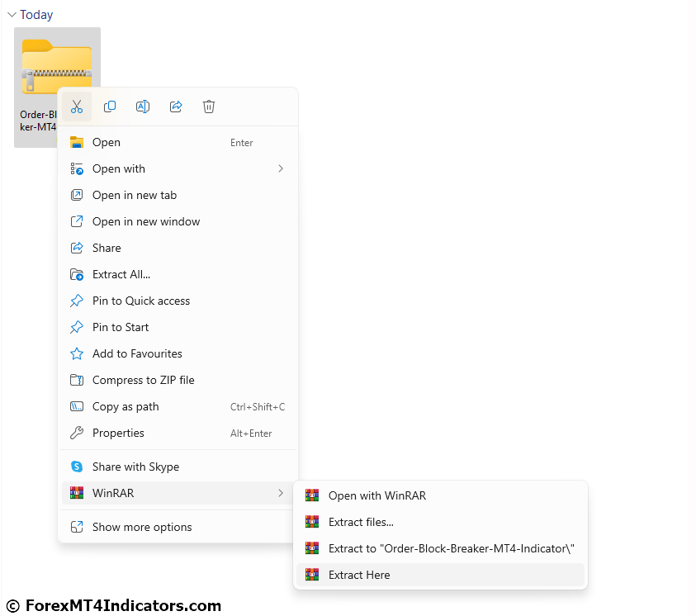Image resolution: width=696 pixels, height=616 pixels.
Task: Expand the Open with submenu arrow
Action: point(281,168)
